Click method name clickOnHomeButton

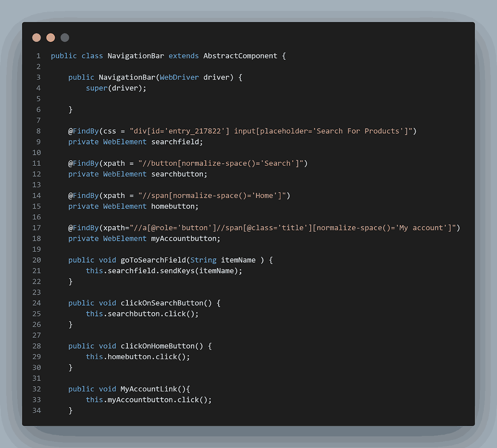coord(158,346)
